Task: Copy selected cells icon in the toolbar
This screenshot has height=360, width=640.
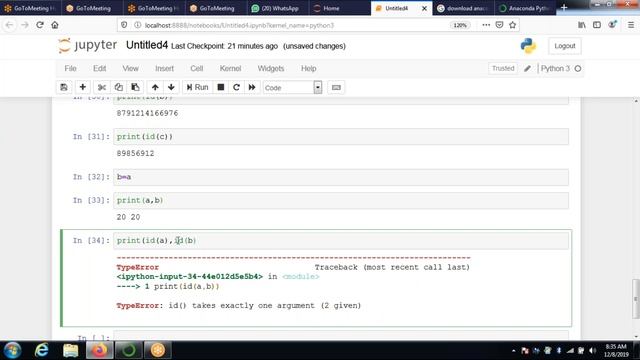Action: pyautogui.click(x=119, y=87)
